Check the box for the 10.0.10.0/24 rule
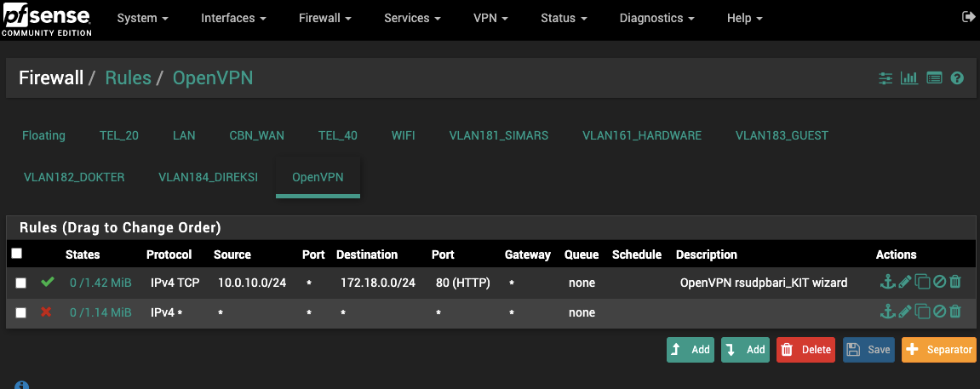 point(20,283)
